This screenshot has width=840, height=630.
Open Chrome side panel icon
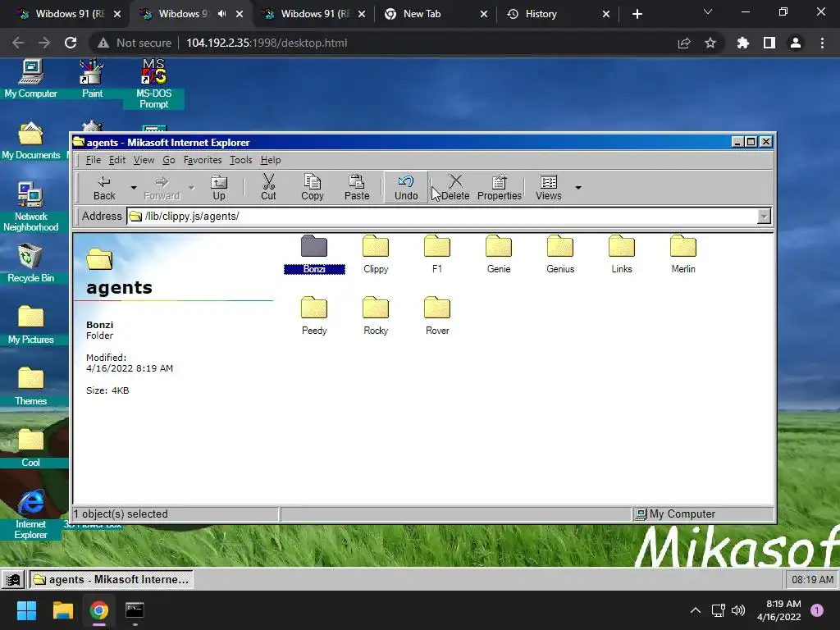(769, 43)
